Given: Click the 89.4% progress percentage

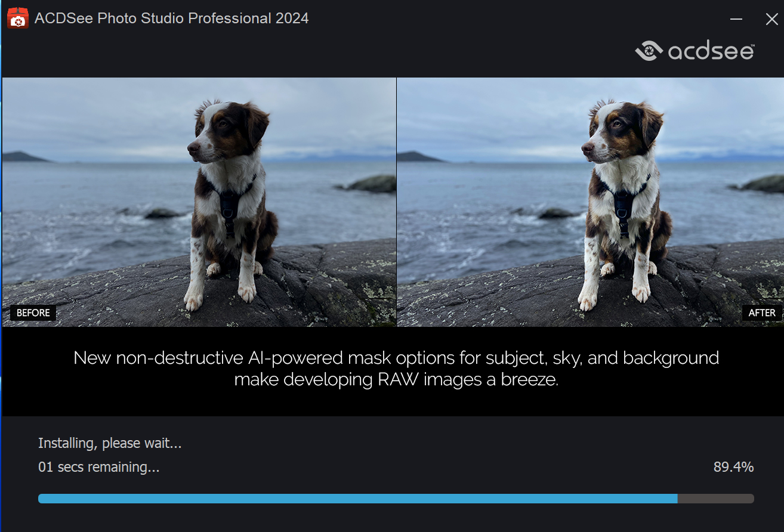Looking at the screenshot, I should pyautogui.click(x=733, y=467).
